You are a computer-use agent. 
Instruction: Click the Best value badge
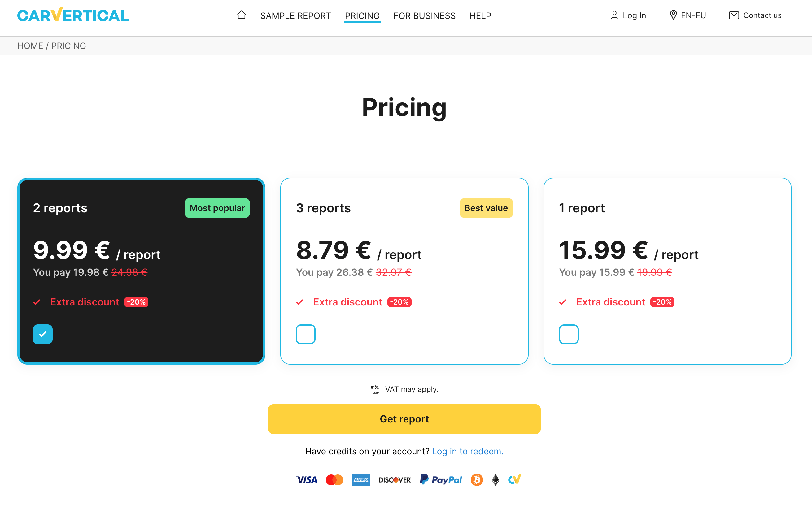tap(486, 208)
